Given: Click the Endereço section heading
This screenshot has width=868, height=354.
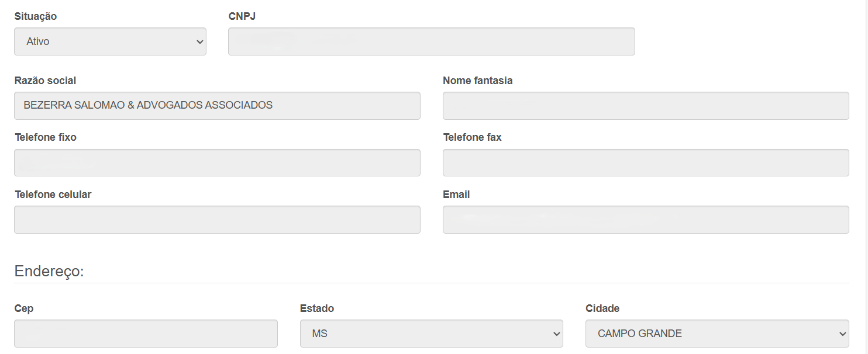Looking at the screenshot, I should click(x=49, y=270).
